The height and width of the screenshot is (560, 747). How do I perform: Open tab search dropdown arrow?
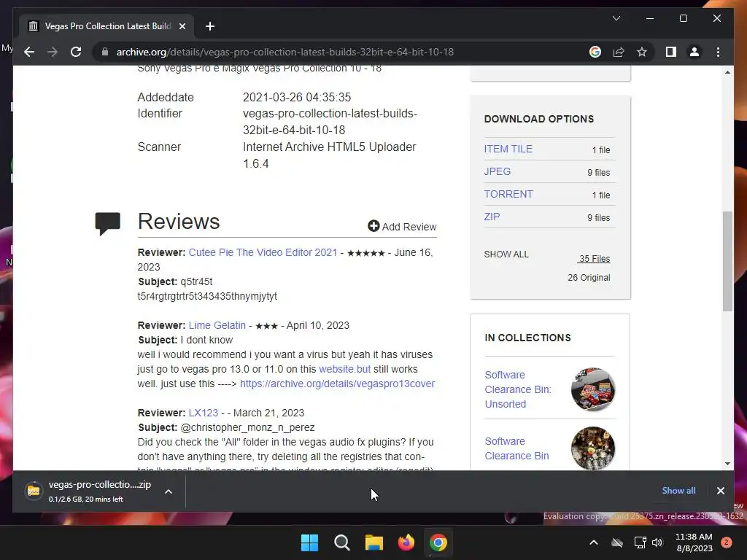click(x=616, y=18)
